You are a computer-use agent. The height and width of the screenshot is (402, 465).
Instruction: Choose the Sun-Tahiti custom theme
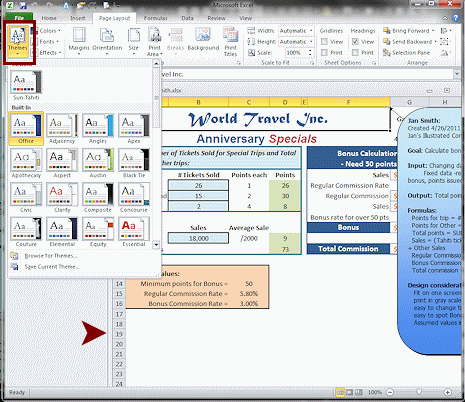[x=26, y=85]
